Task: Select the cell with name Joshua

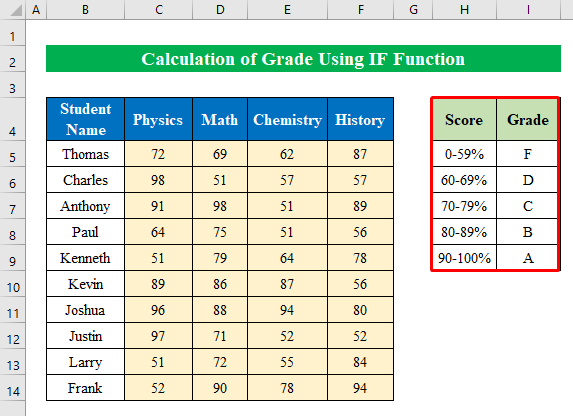Action: [x=86, y=310]
